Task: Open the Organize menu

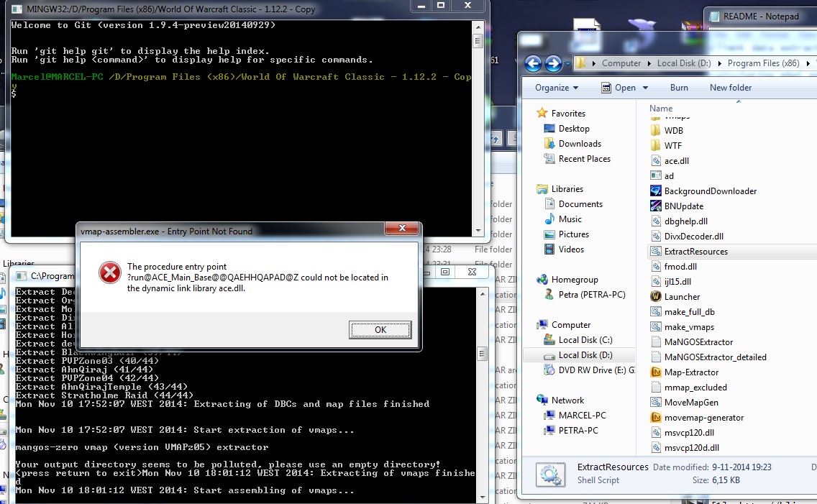Action: 557,88
